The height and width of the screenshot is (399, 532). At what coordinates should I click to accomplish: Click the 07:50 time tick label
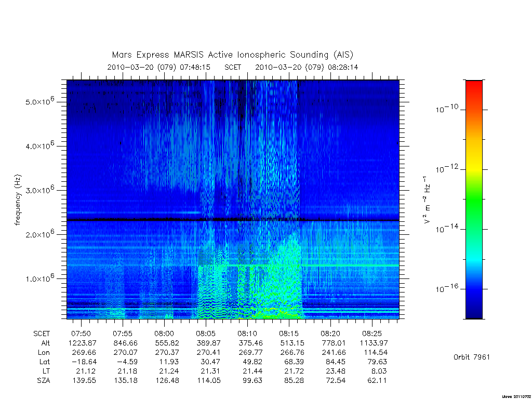pos(81,334)
